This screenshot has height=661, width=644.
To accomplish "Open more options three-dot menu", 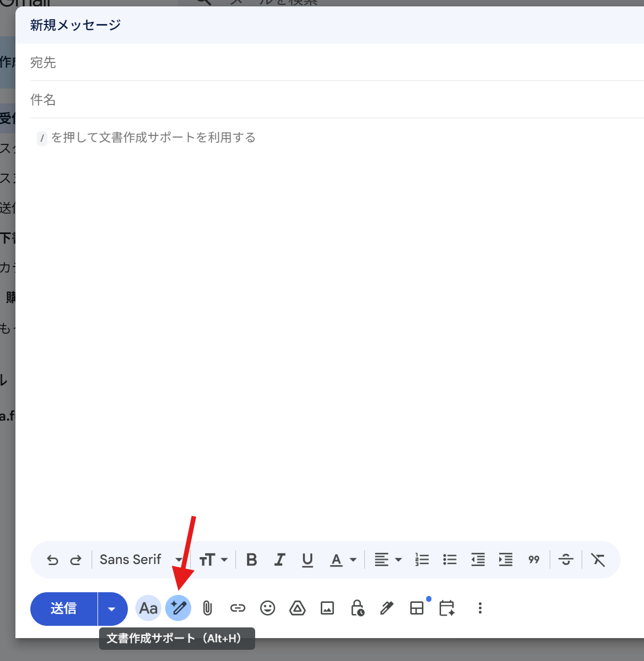I will 480,608.
